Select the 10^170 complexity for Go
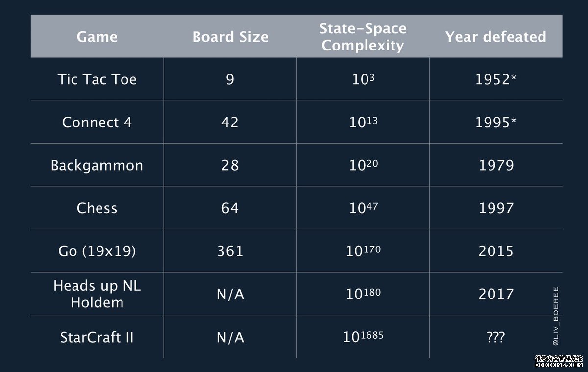Image resolution: width=588 pixels, height=372 pixels. point(363,250)
